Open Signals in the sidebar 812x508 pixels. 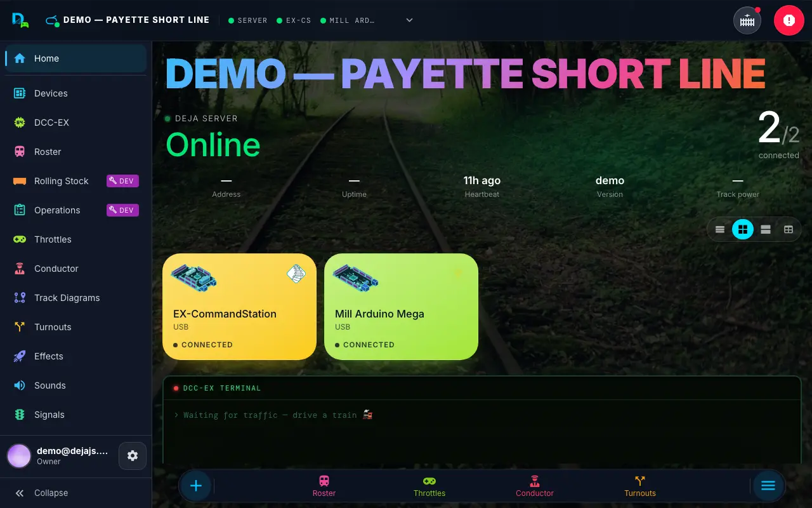[76, 415]
